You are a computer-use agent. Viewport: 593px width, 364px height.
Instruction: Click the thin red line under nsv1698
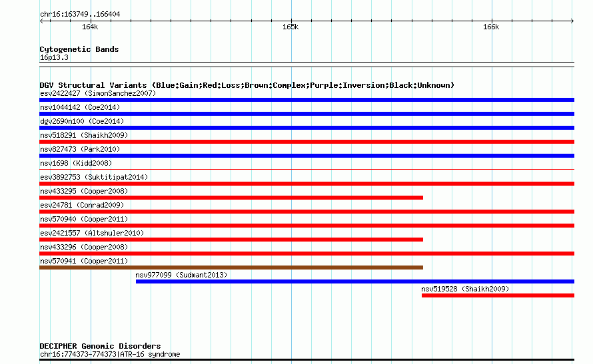(306, 170)
